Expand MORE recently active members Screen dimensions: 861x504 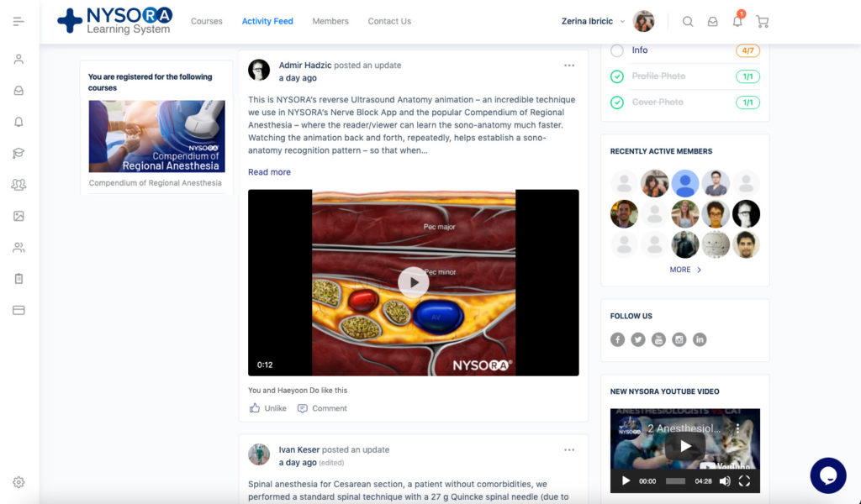pyautogui.click(x=685, y=270)
